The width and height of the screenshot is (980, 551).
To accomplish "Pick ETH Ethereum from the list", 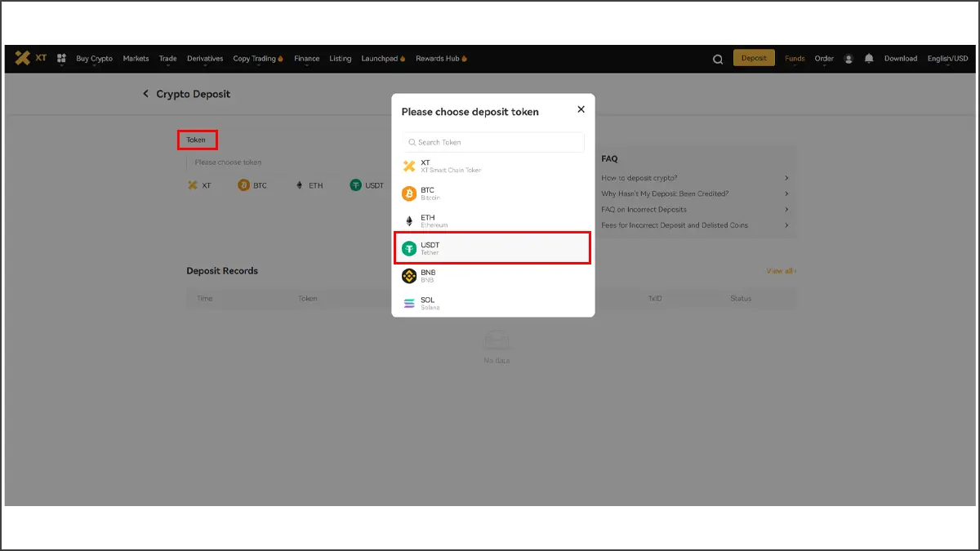I will [x=492, y=221].
